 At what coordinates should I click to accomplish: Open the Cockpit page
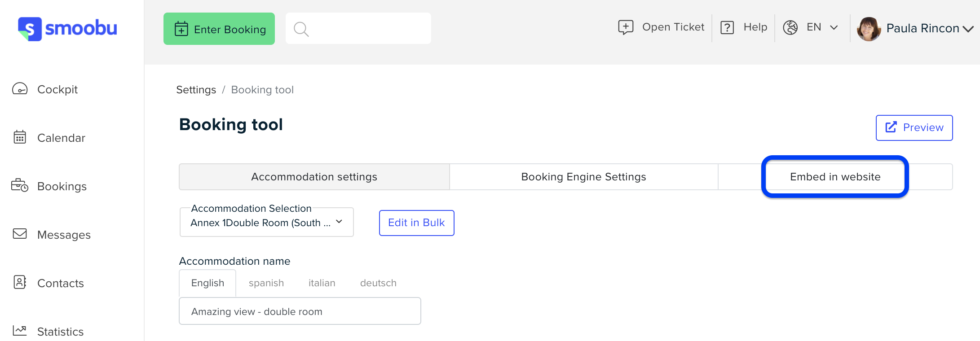pyautogui.click(x=57, y=89)
